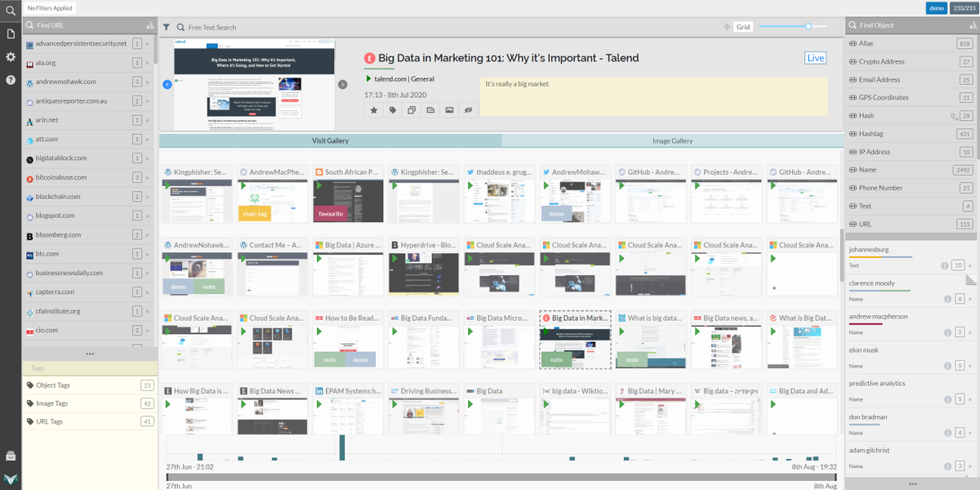Toggle the dot on adam gilchrist row
980x490 pixels.
click(970, 466)
